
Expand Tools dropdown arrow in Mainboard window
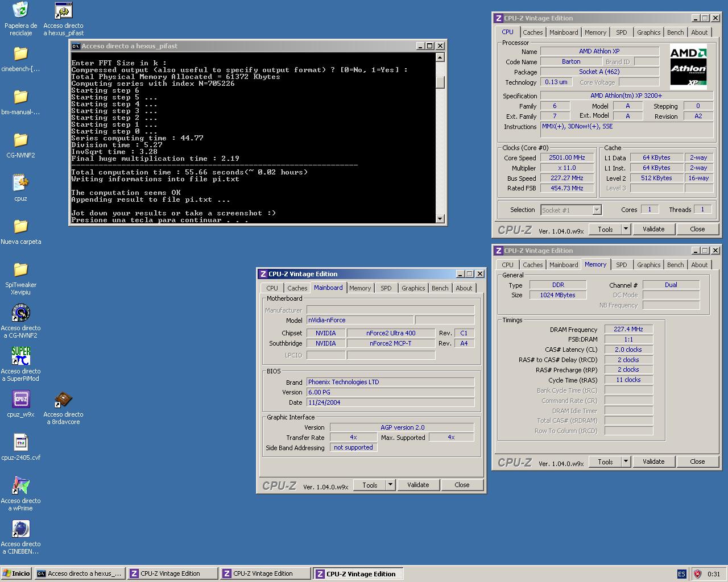click(x=390, y=485)
